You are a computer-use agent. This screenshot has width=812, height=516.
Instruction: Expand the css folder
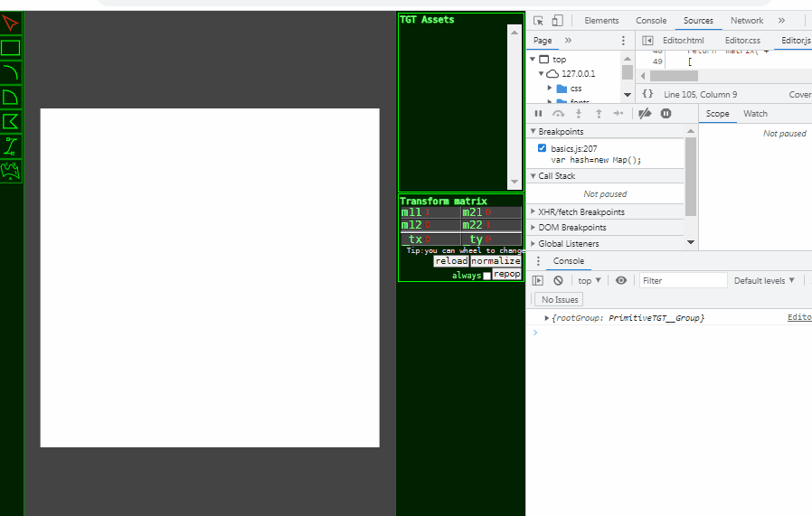click(550, 88)
